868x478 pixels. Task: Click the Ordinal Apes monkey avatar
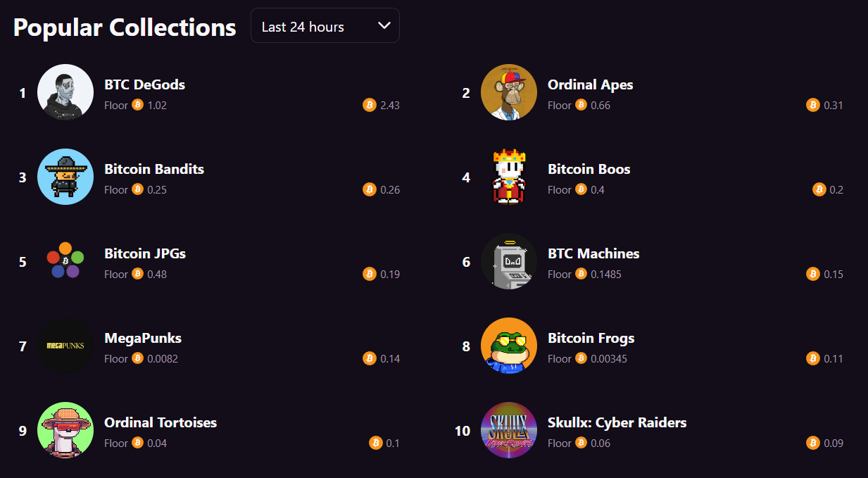(x=509, y=92)
